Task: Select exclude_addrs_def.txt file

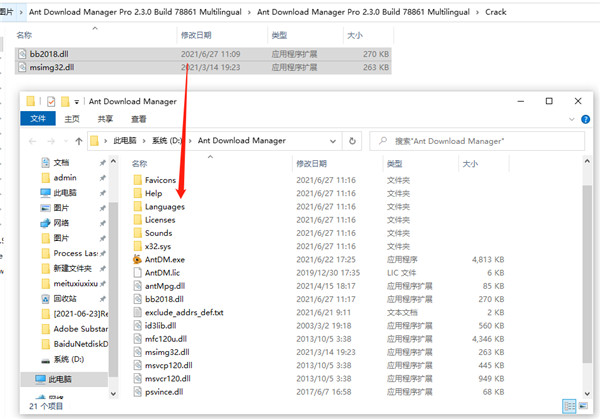Action: pyautogui.click(x=184, y=313)
